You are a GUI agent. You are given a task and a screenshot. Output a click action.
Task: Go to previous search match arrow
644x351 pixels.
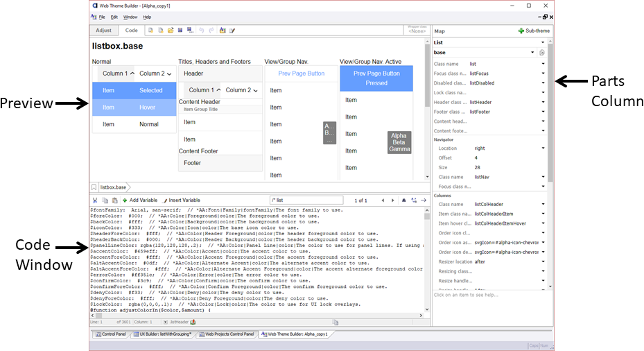pyautogui.click(x=383, y=200)
